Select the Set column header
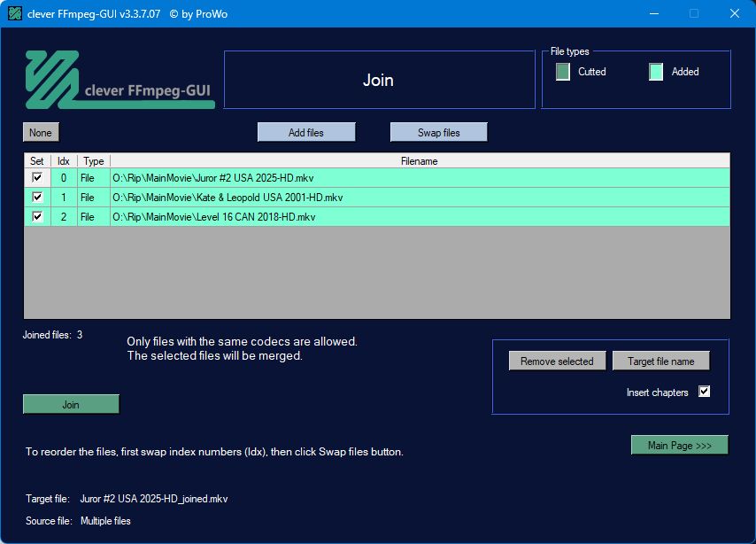The image size is (756, 544). (37, 160)
